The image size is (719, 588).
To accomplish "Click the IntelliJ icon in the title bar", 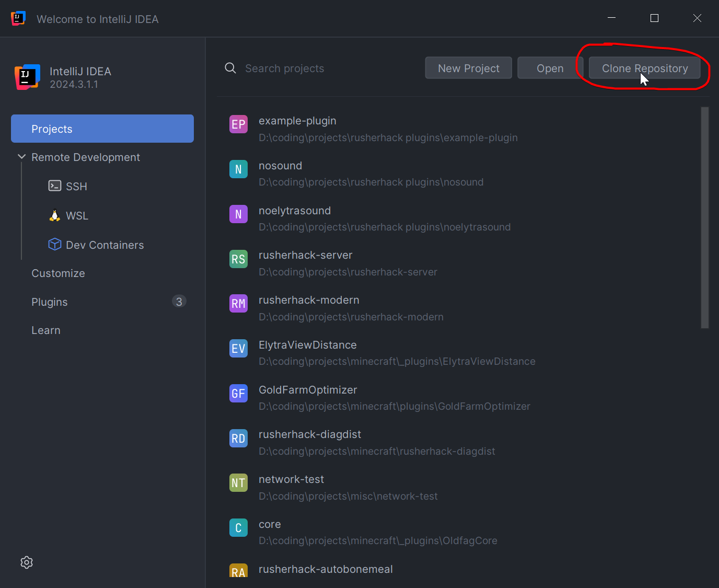I will pyautogui.click(x=18, y=18).
